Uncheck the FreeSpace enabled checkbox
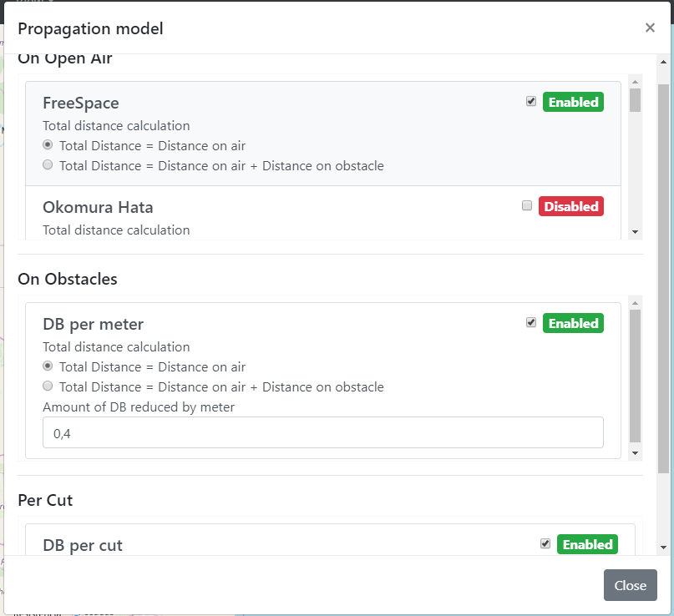This screenshot has height=616, width=674. pos(531,101)
